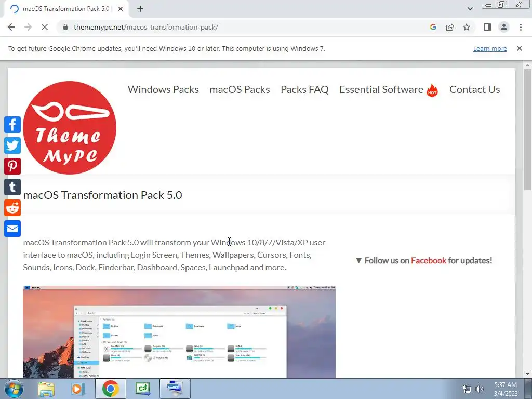The image size is (532, 399).
Task: Share page via Twitter sidebar icon
Action: point(12,145)
